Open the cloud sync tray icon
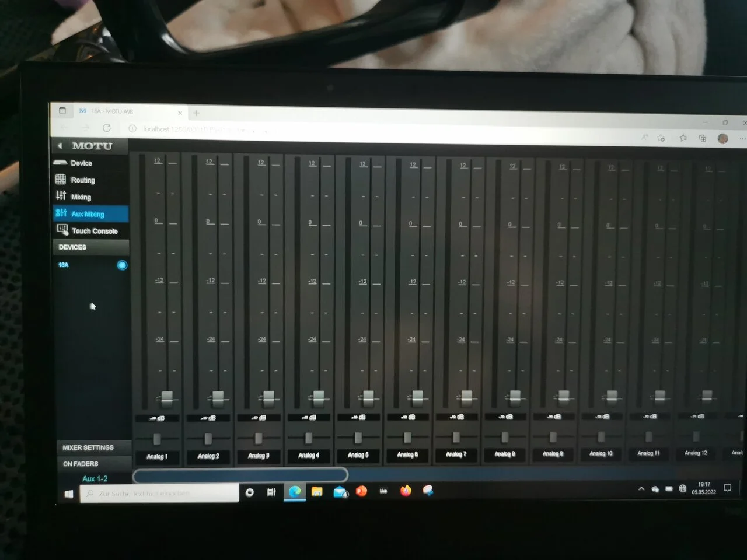 655,489
